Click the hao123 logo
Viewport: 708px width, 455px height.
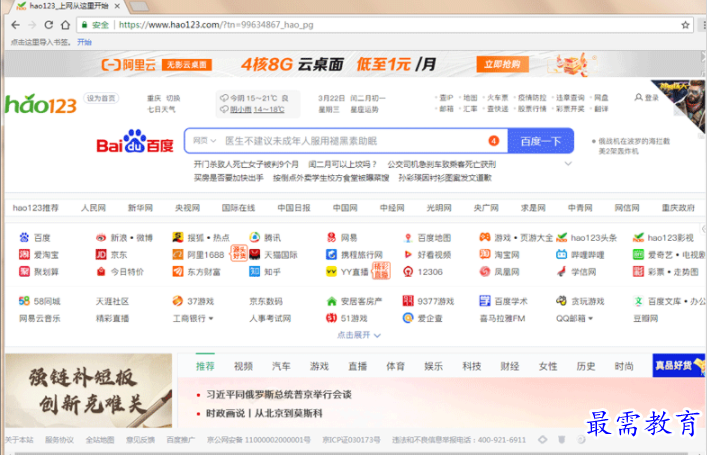coord(41,104)
